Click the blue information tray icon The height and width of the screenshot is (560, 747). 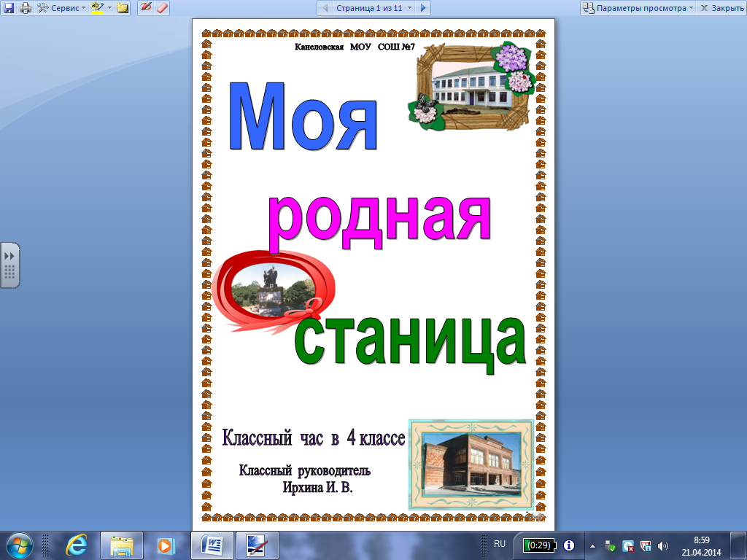coord(569,545)
